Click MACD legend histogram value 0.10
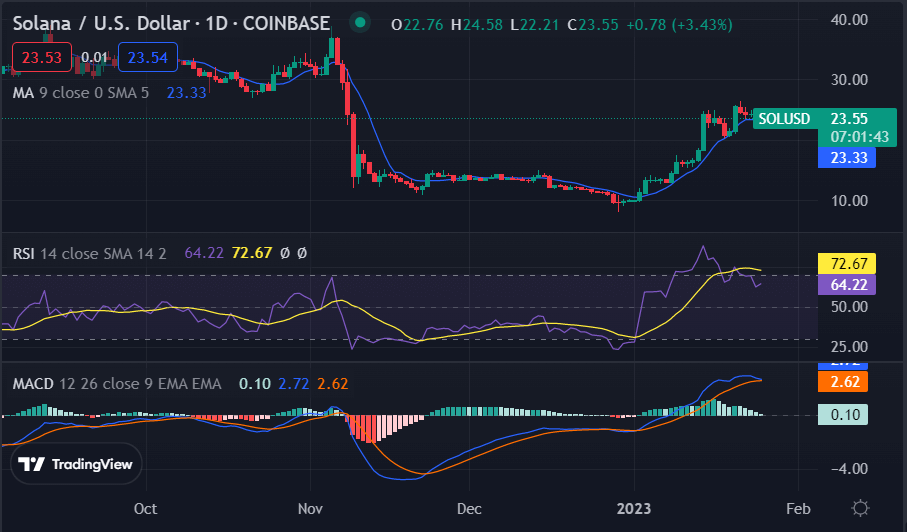The image size is (907, 532). (255, 383)
